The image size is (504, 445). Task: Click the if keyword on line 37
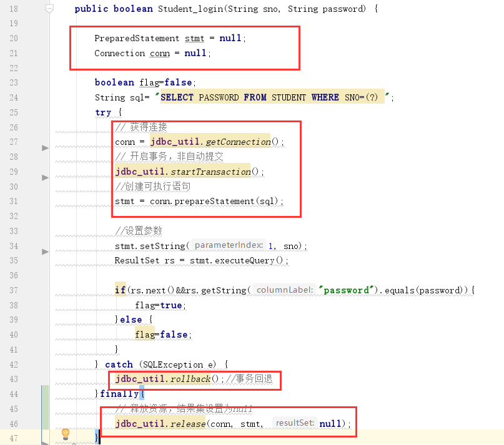click(x=120, y=290)
